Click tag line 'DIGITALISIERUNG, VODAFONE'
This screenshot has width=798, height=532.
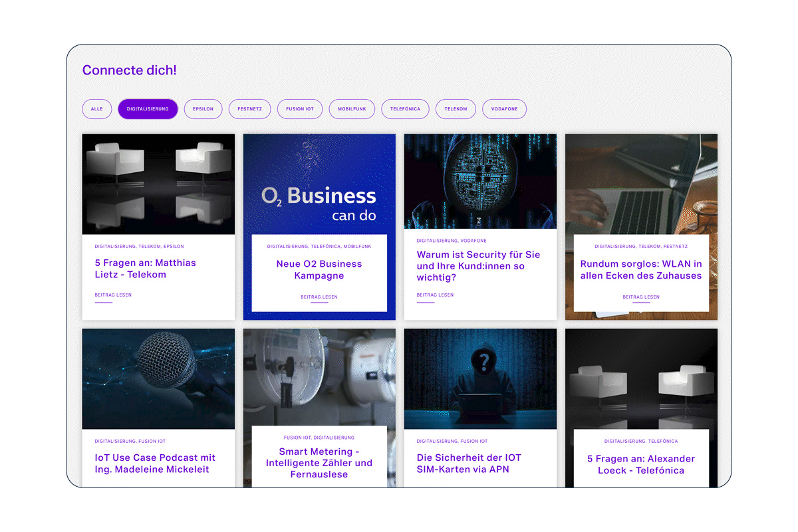click(450, 240)
